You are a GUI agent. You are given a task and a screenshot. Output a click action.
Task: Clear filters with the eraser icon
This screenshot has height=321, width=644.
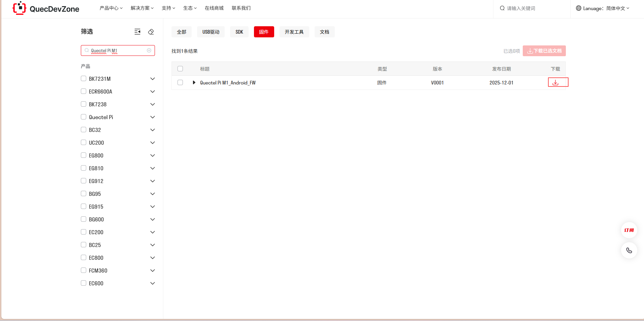coord(151,32)
